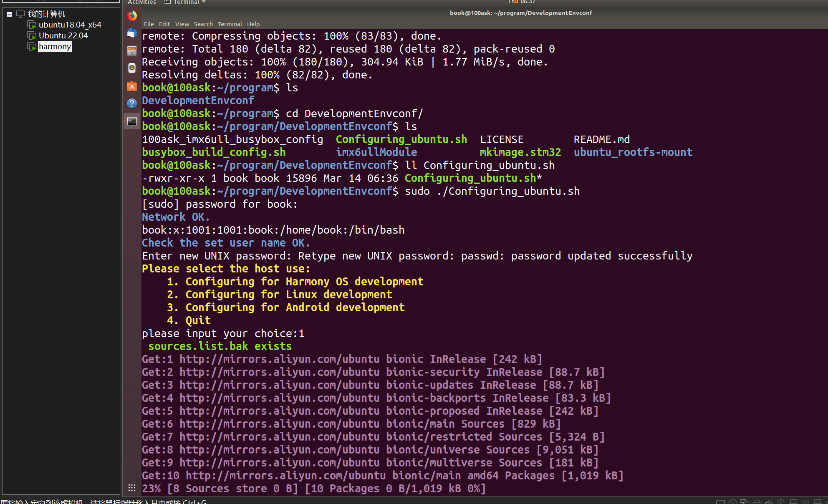Open terminal Help menu
828x504 pixels.
(x=253, y=24)
